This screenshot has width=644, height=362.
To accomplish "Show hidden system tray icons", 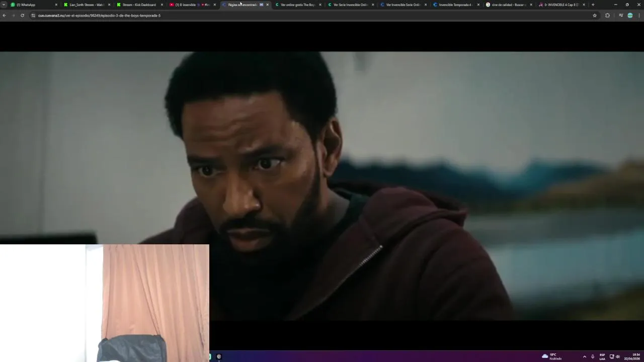I will coord(585,356).
